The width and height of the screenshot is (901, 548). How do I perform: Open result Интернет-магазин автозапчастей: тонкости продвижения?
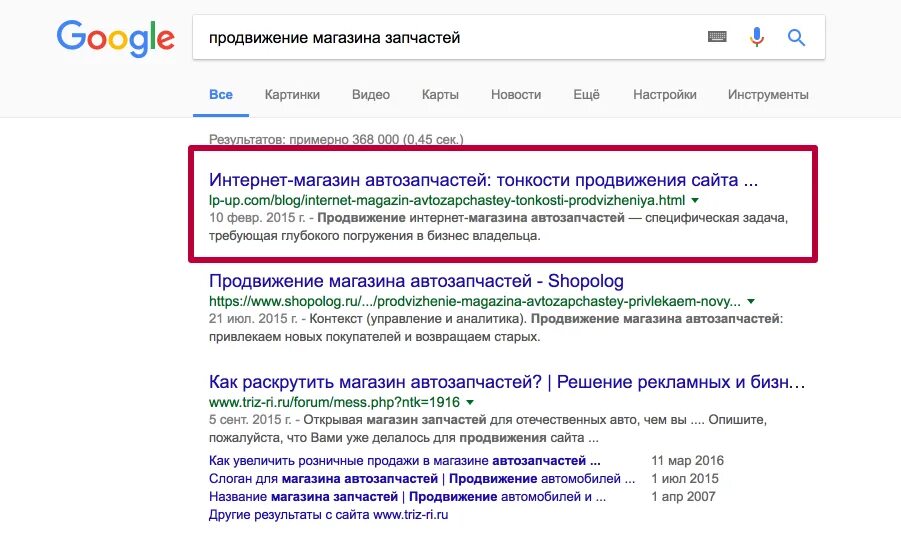(x=483, y=180)
